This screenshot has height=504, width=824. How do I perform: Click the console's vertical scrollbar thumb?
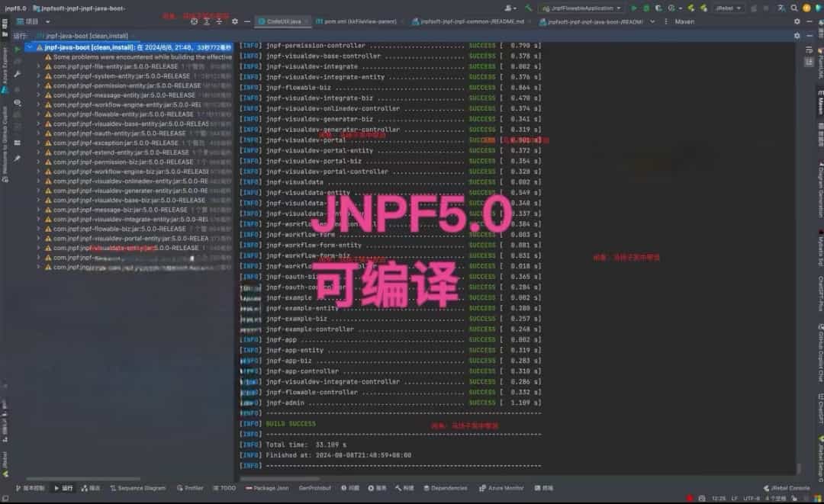pyautogui.click(x=800, y=467)
